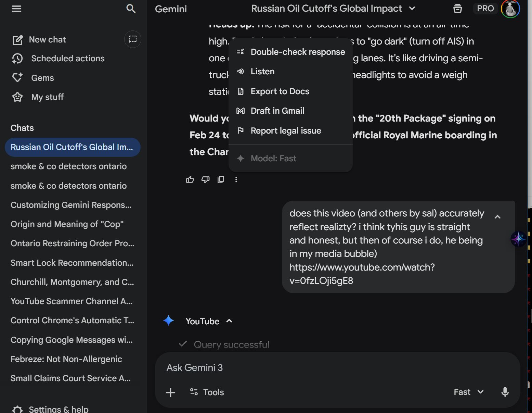Open the Fast model selector dropdown

click(469, 392)
